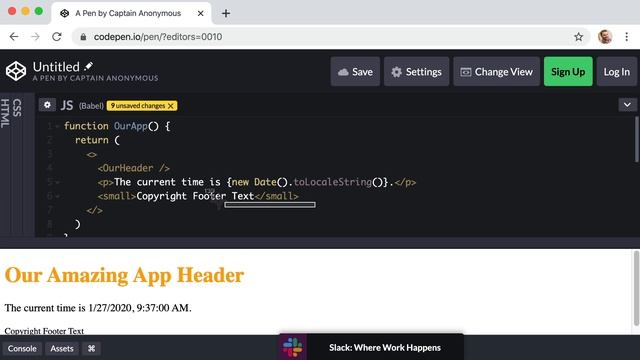Close the A Pen by Captain Anonymous tab
This screenshot has width=640, height=360.
[x=200, y=13]
